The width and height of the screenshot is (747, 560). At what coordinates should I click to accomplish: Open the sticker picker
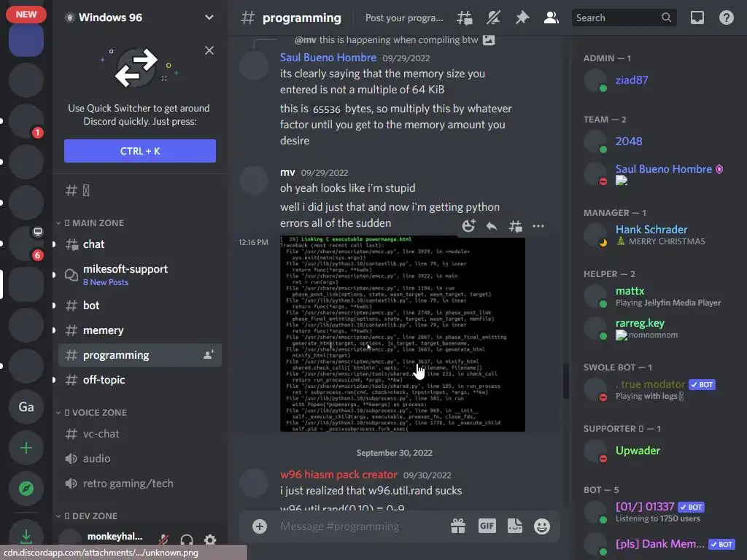pyautogui.click(x=515, y=526)
